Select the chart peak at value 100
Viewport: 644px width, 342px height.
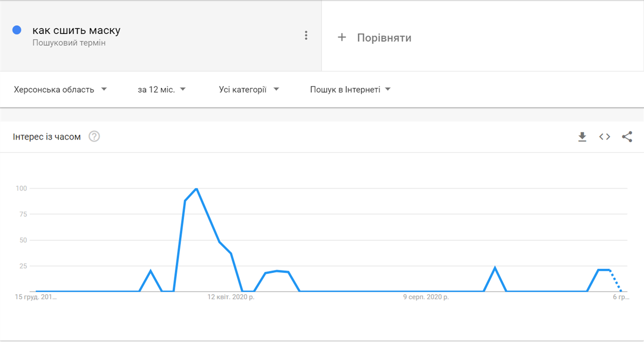coord(196,189)
